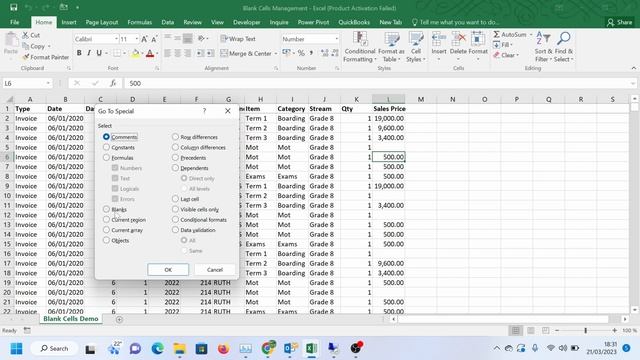Click Tell me what you want to do
The width and height of the screenshot is (640, 360).
(x=455, y=22)
